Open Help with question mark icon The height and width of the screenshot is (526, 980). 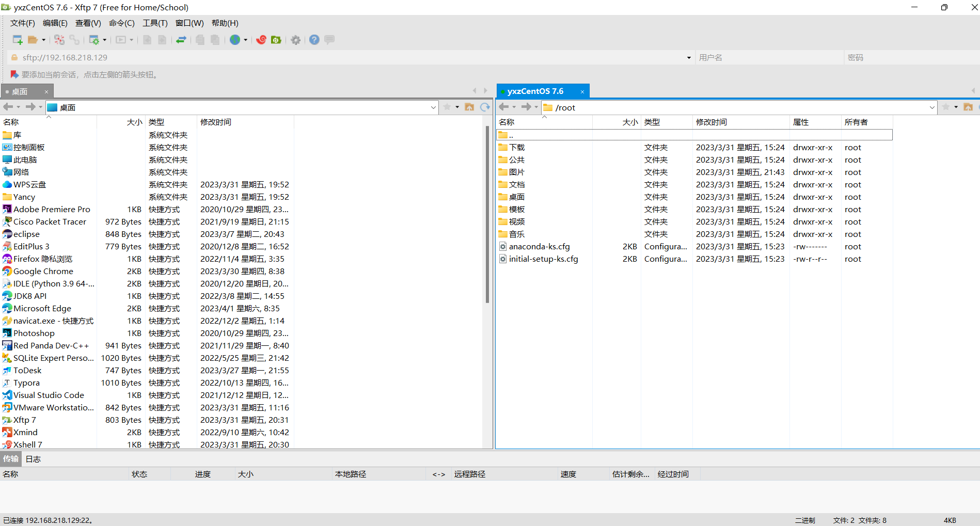coord(314,40)
